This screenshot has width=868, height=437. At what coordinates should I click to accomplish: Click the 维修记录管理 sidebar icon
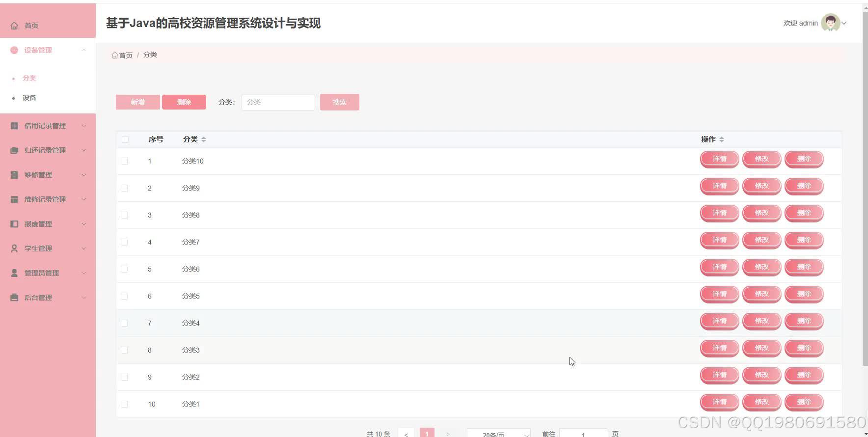14,199
